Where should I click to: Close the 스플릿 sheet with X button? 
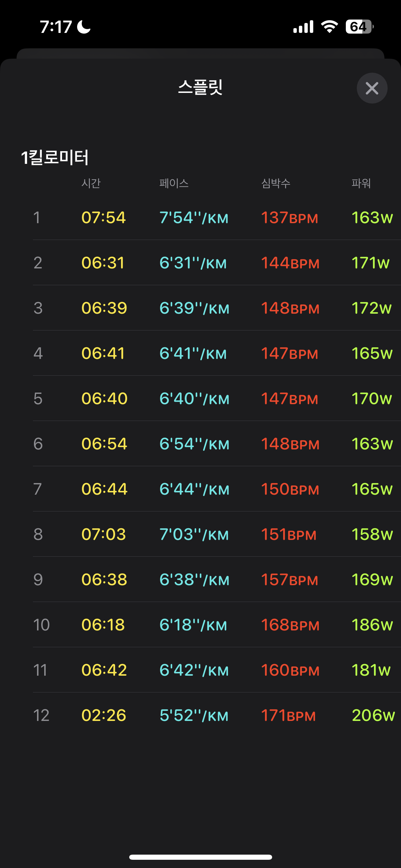point(372,88)
